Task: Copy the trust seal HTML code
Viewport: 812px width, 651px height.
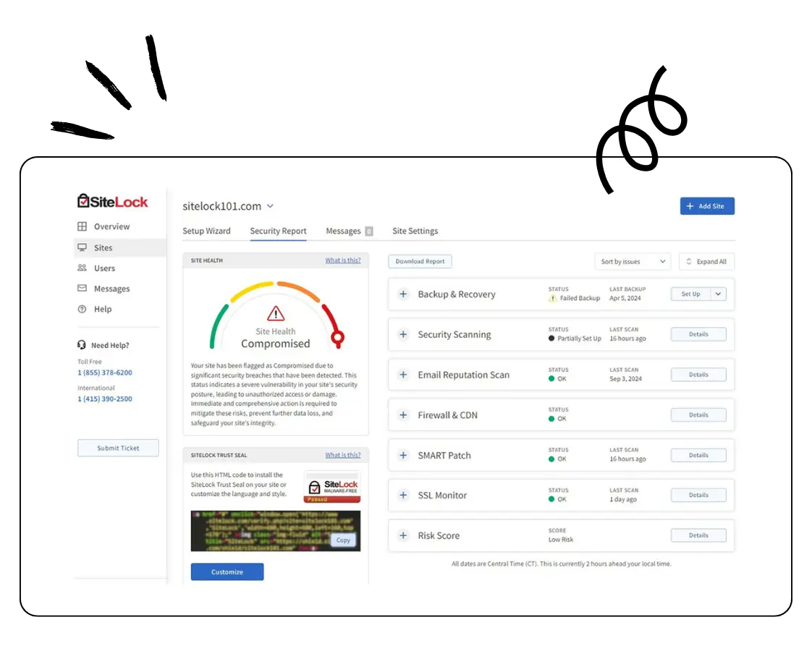Action: coord(343,540)
